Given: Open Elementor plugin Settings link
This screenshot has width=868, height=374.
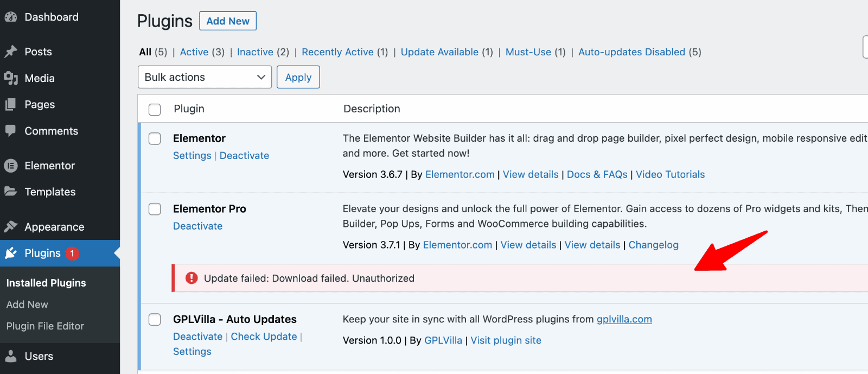Looking at the screenshot, I should click(192, 156).
